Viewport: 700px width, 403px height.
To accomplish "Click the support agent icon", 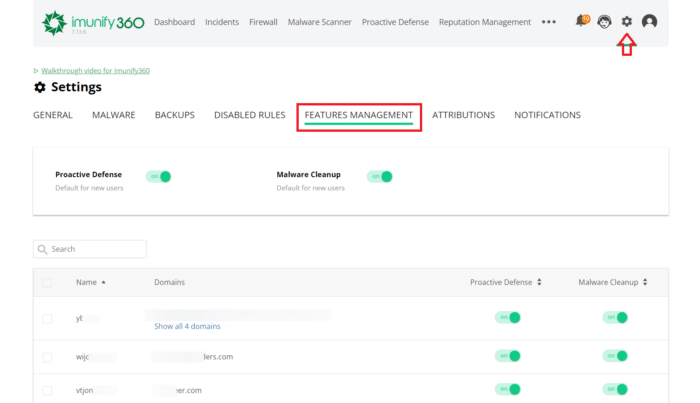I will point(604,22).
